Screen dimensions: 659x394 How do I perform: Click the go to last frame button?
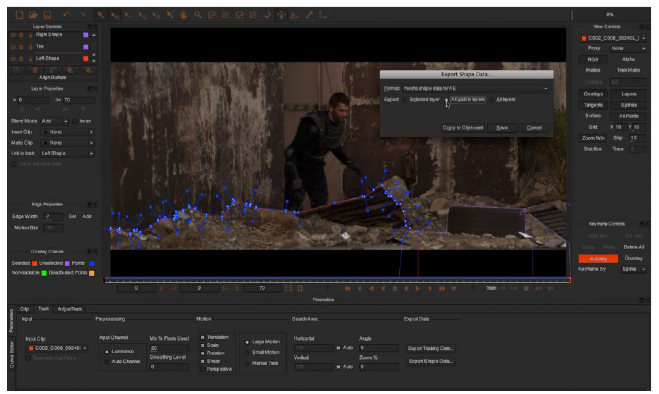point(442,288)
